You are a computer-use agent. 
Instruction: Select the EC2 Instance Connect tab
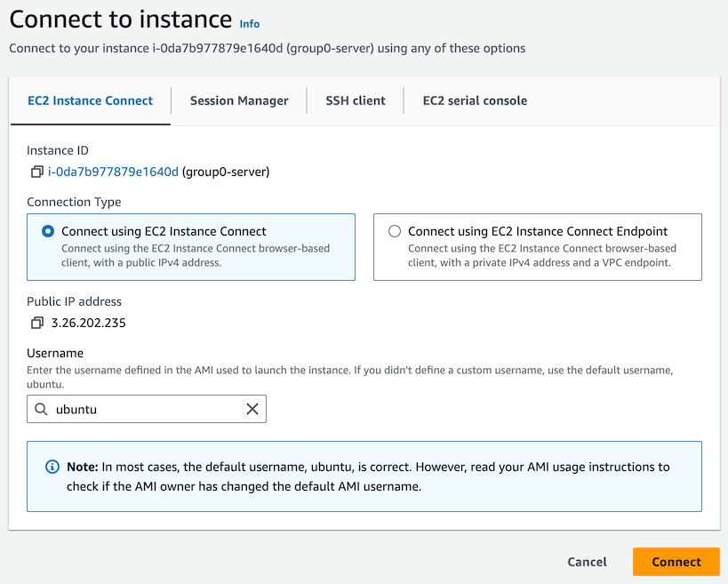click(91, 100)
